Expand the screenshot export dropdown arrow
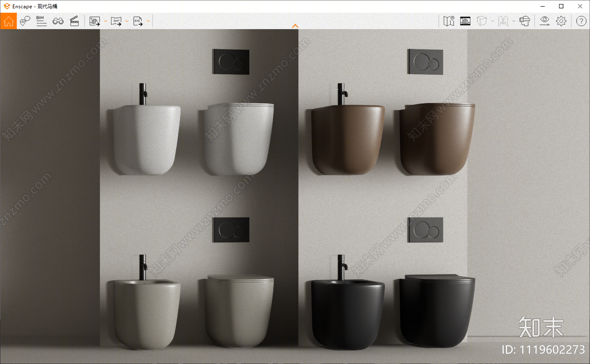Screen dimensions: 590x364 (105, 21)
